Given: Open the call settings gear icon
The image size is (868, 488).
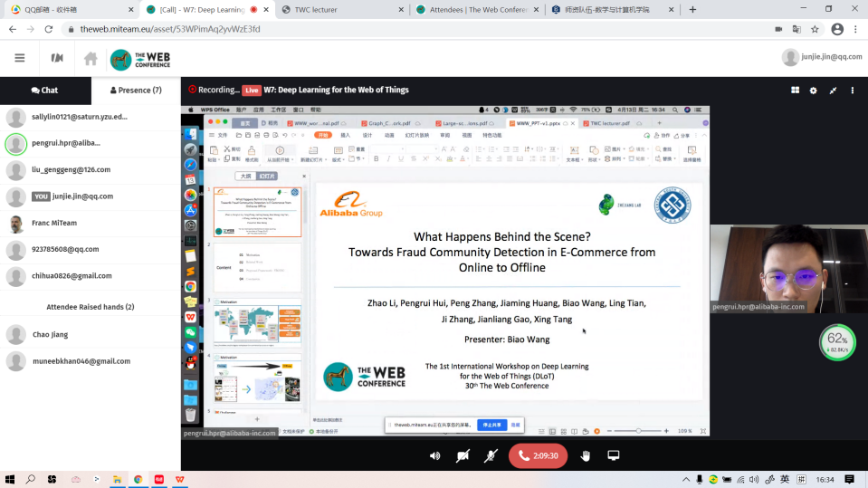Looking at the screenshot, I should click(x=813, y=91).
